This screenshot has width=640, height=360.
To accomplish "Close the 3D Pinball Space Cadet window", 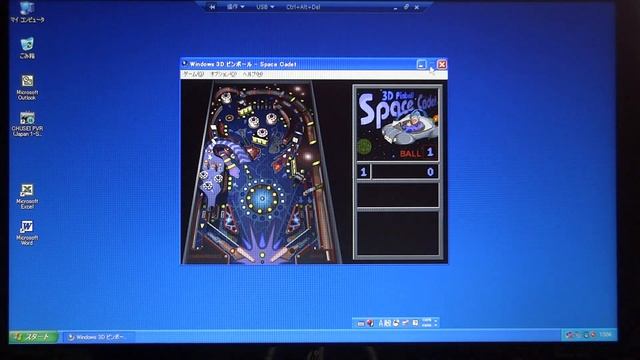I will click(x=442, y=64).
